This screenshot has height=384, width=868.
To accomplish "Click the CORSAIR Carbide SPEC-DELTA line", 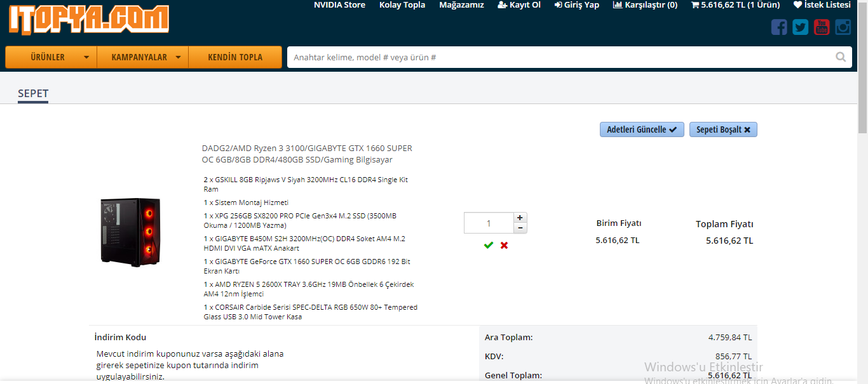I will [311, 312].
